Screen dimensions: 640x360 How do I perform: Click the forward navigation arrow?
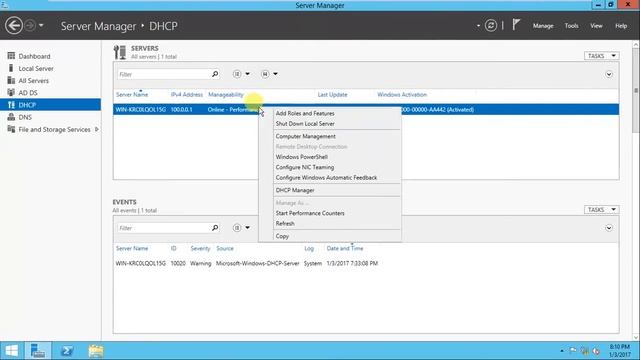click(30, 26)
